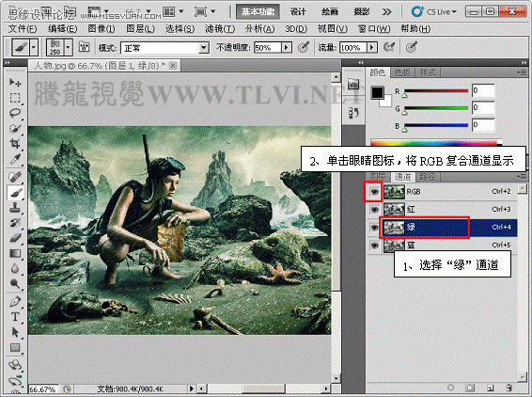
Task: Switch to the 色板 tab
Action: [402, 72]
